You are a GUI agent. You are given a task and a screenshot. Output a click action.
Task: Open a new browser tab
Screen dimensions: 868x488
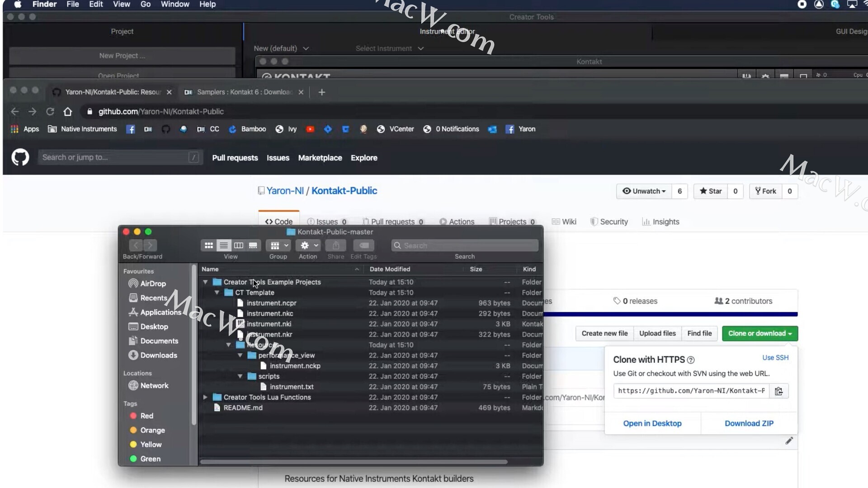click(322, 92)
